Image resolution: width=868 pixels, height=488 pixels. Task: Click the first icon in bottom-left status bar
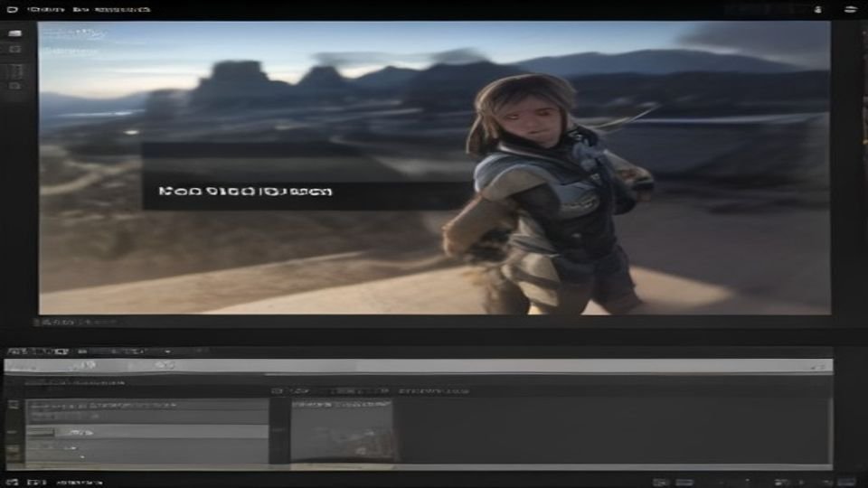[x=12, y=483]
